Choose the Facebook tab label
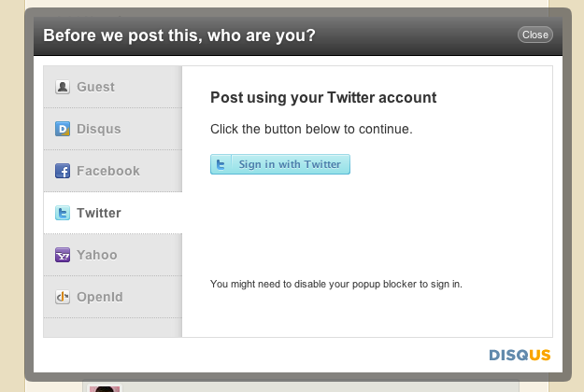584x392 pixels. coord(108,172)
